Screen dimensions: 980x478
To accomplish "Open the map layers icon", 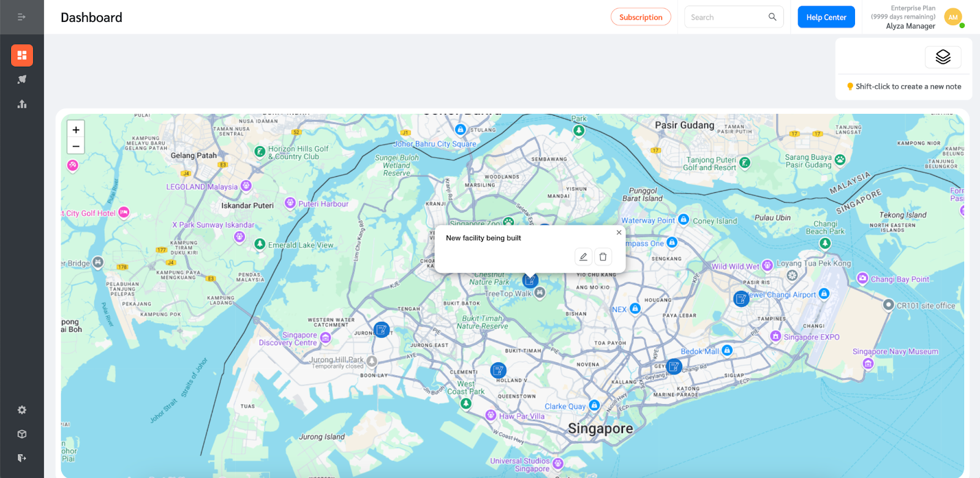I will pos(943,57).
